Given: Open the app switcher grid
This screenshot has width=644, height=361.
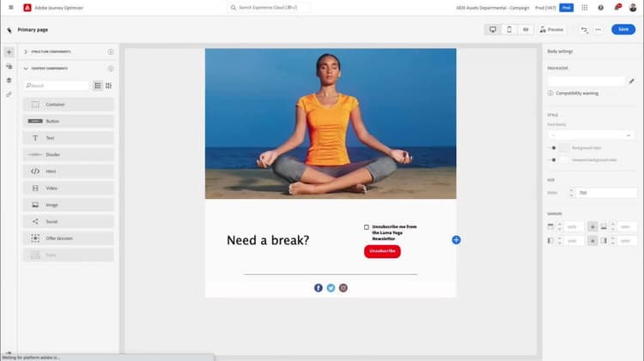Looking at the screenshot, I should click(x=585, y=8).
